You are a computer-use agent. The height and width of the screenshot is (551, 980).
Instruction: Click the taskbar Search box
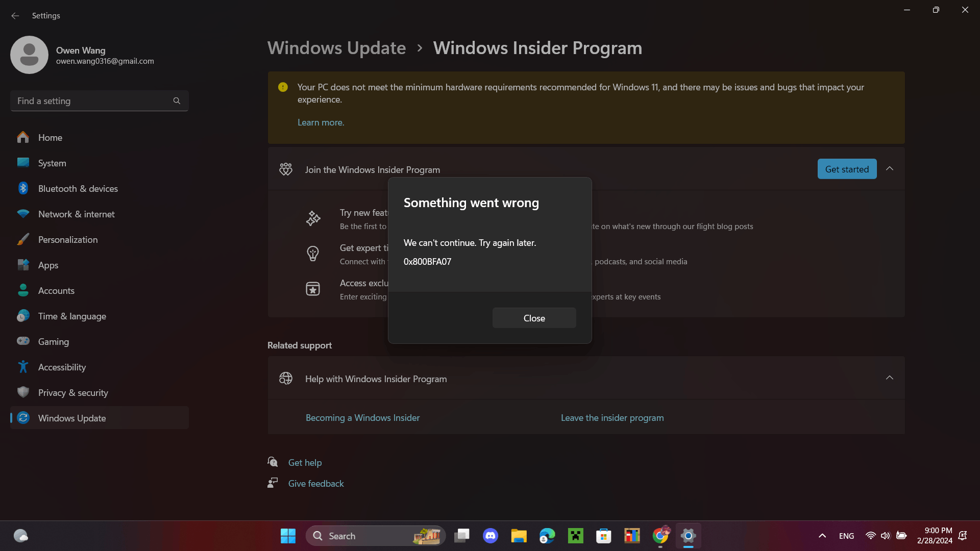376,536
